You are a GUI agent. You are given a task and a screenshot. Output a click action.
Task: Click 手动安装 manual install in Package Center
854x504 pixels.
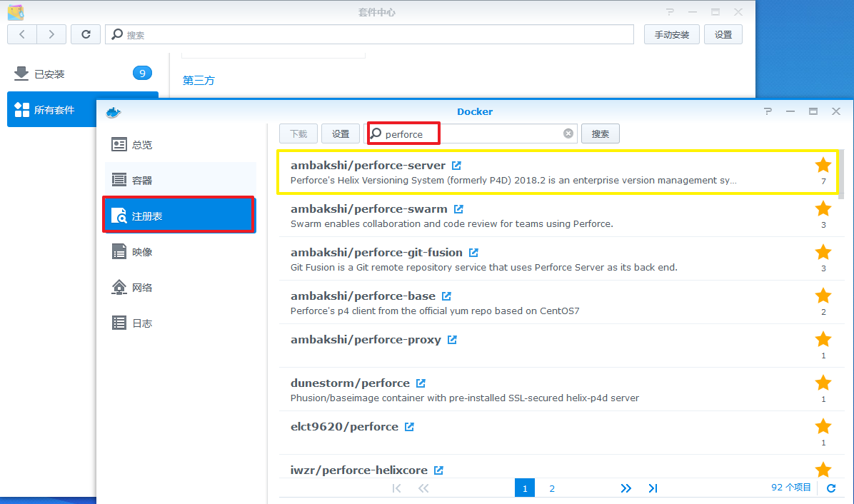click(671, 35)
